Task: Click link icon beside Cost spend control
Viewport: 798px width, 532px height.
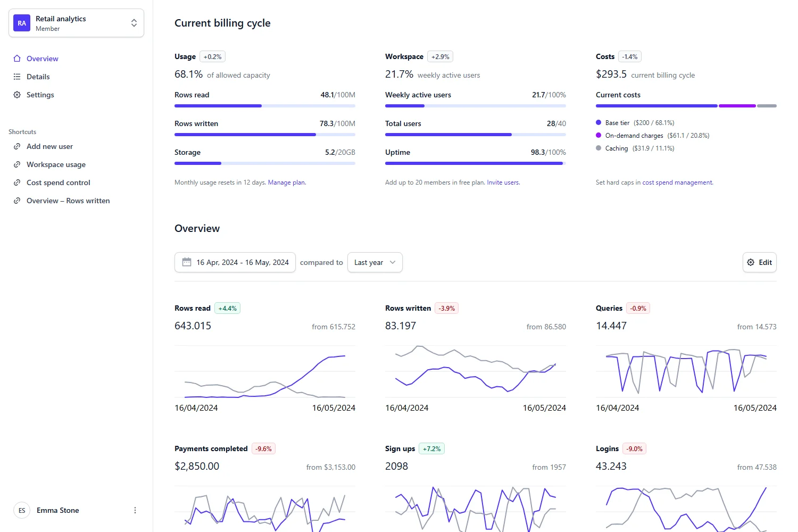Action: pos(17,182)
